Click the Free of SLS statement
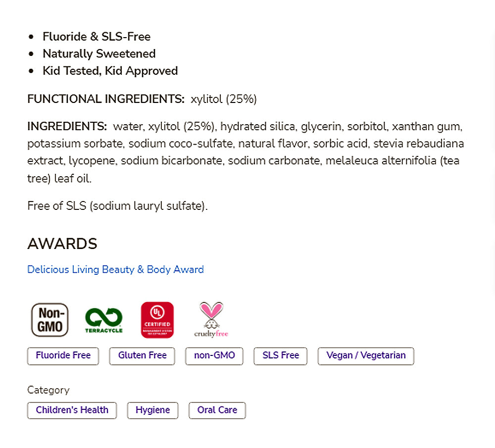Screen dimensions: 495x448 [x=117, y=205]
